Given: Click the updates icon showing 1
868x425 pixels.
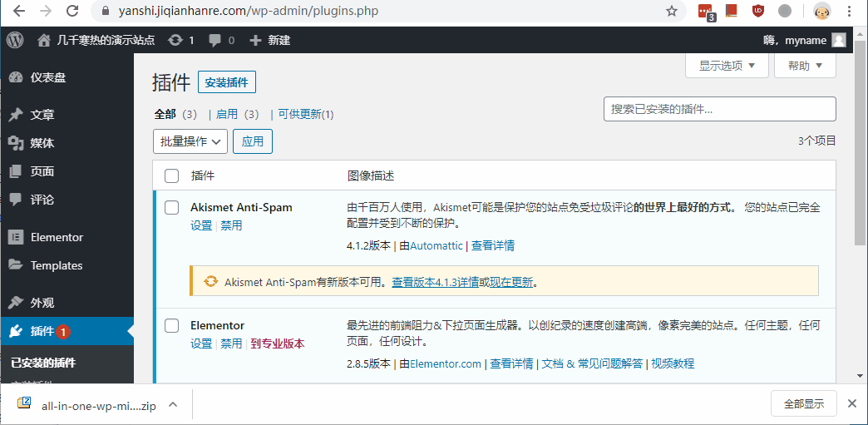Looking at the screenshot, I should [175, 40].
